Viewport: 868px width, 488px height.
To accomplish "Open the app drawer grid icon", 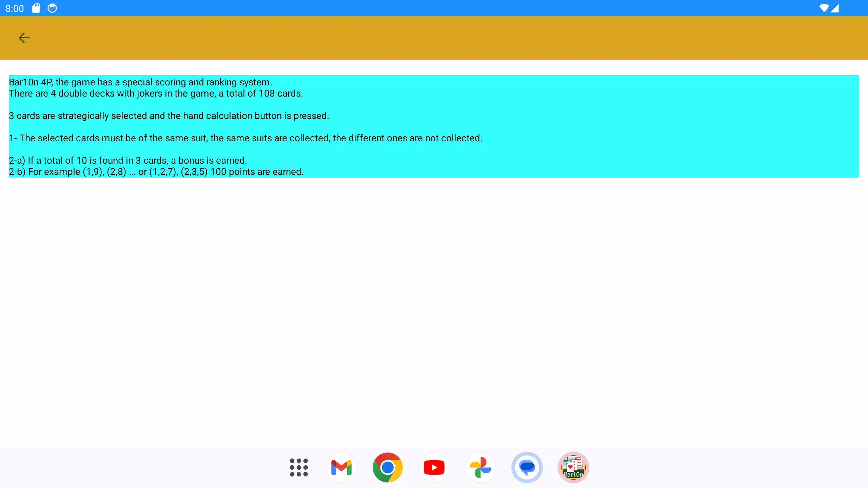I will coord(299,467).
